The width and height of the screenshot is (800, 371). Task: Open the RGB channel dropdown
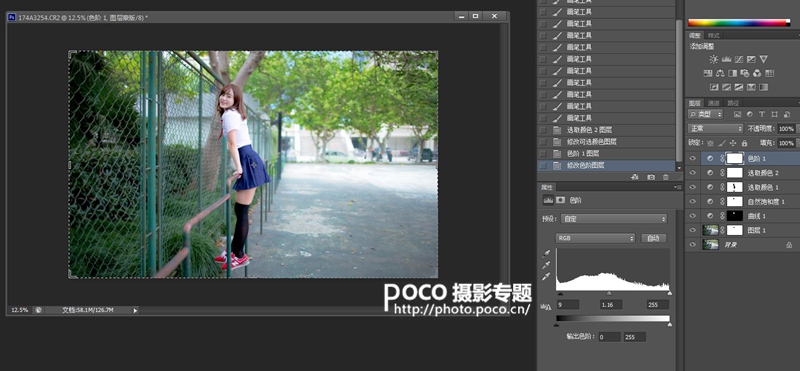[595, 238]
